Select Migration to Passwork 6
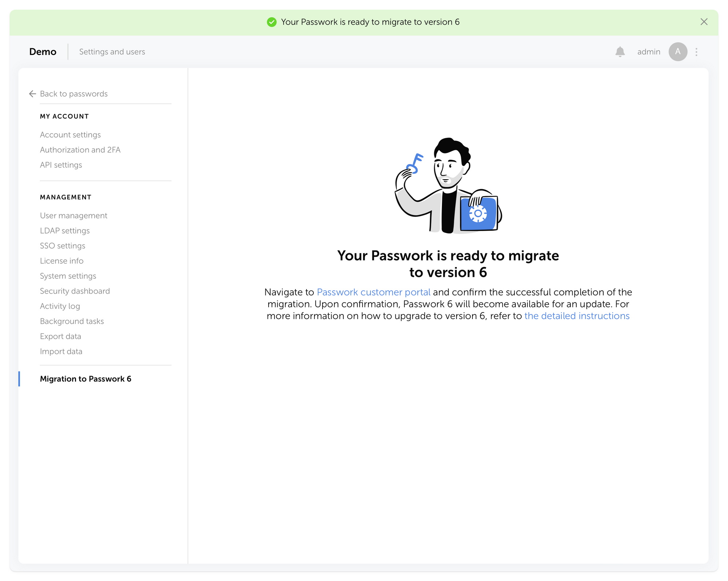The width and height of the screenshot is (728, 581). (86, 378)
